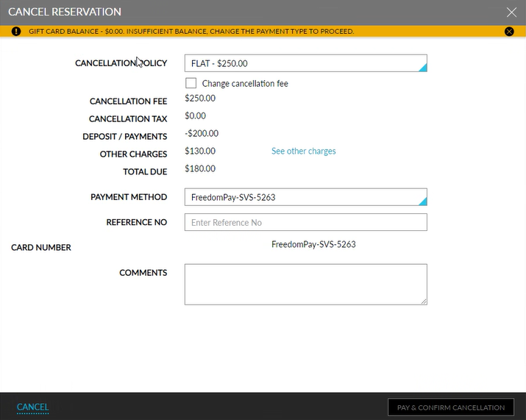Select the $180.00 total due amount
This screenshot has height=420, width=526.
(x=200, y=168)
